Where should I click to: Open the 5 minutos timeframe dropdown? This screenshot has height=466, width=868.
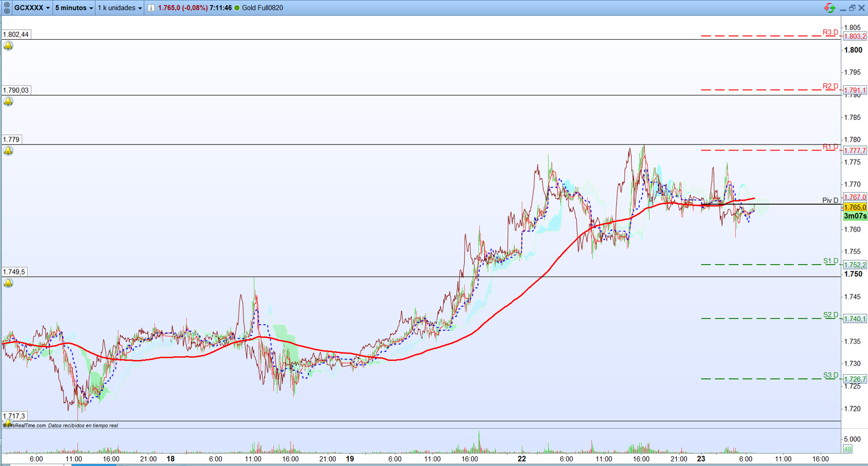point(74,8)
